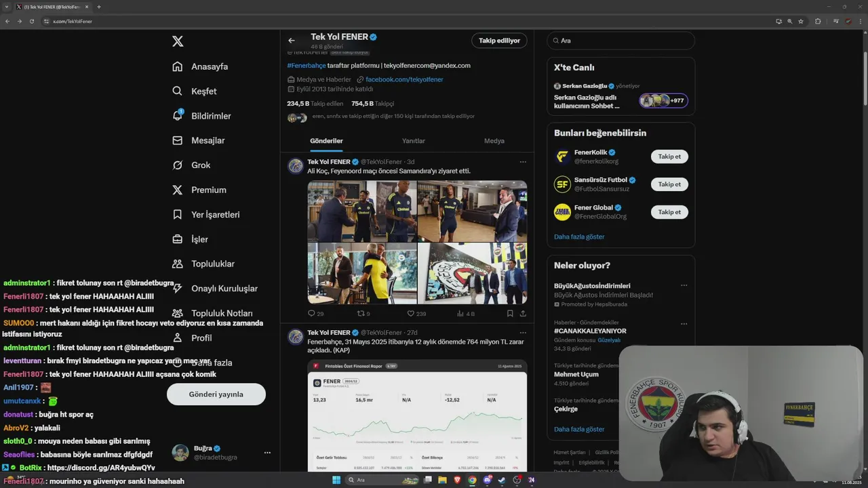The width and height of the screenshot is (868, 488).
Task: Go to Anasayfa in the sidebar
Action: (x=200, y=66)
